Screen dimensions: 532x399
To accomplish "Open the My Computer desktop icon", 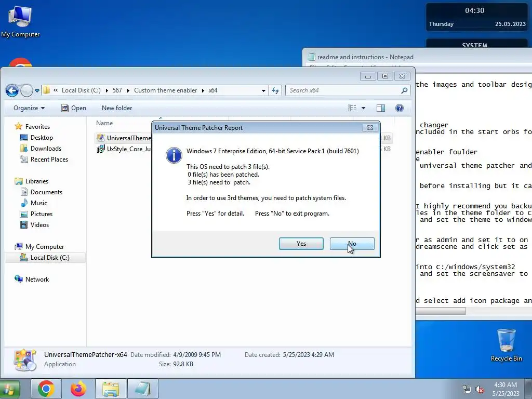I will click(20, 21).
